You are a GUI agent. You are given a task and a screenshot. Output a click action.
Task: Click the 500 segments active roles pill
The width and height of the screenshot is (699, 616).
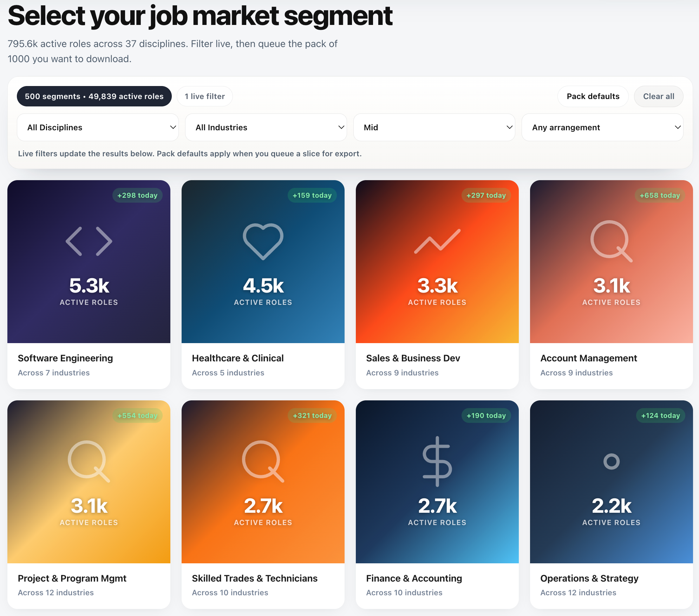pos(94,96)
